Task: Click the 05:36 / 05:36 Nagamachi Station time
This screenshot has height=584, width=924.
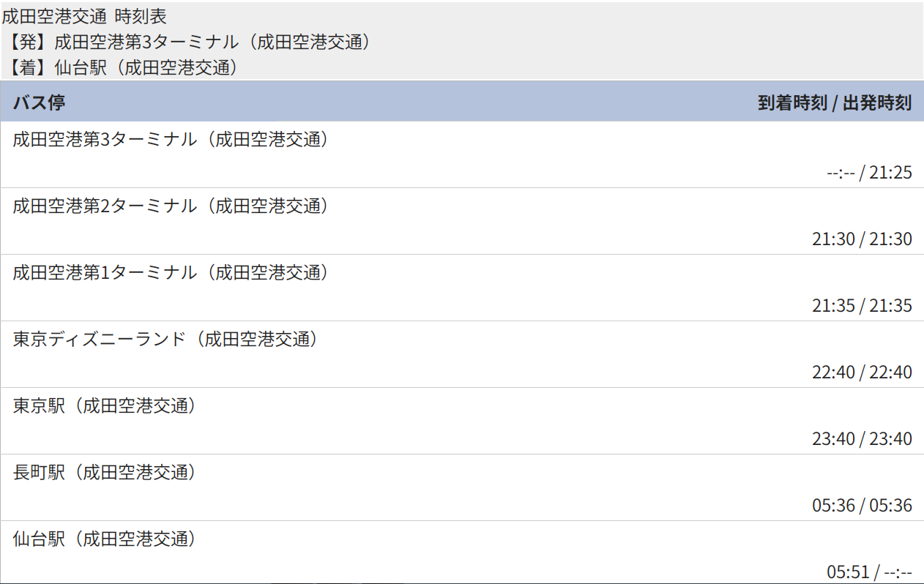Action: click(x=862, y=506)
